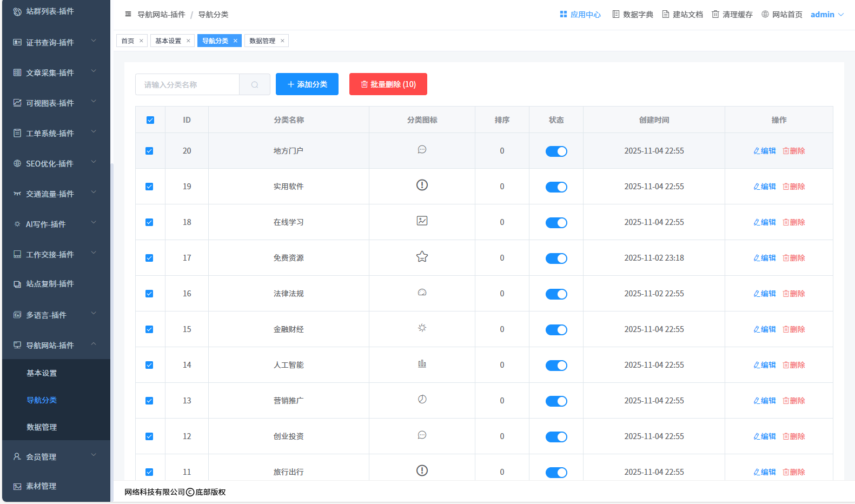Image resolution: width=855 pixels, height=504 pixels.
Task: Click the image icon for 在线学习
Action: click(422, 221)
